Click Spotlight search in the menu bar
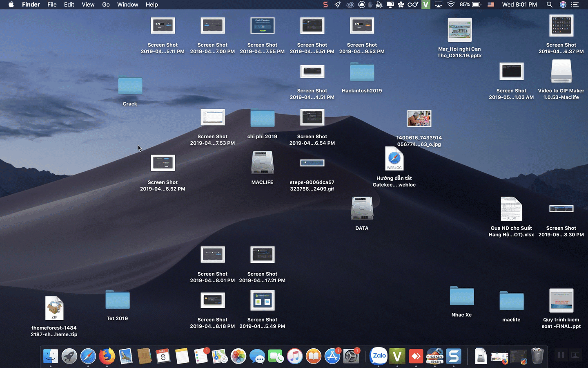This screenshot has width=588, height=368. click(550, 4)
